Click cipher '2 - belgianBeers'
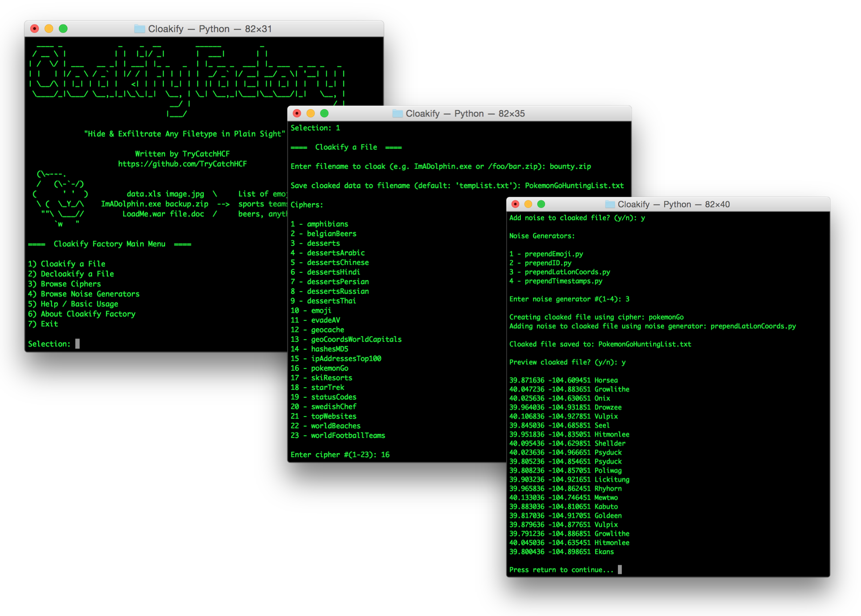 [323, 234]
